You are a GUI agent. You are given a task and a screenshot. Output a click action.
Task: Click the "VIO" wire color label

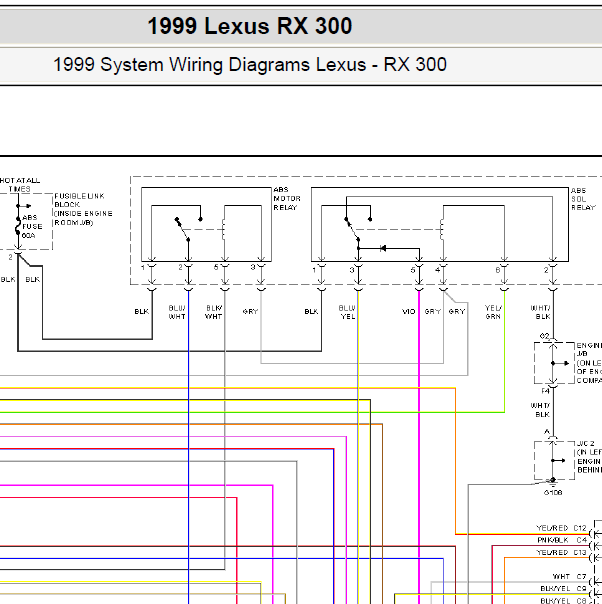coord(409,311)
